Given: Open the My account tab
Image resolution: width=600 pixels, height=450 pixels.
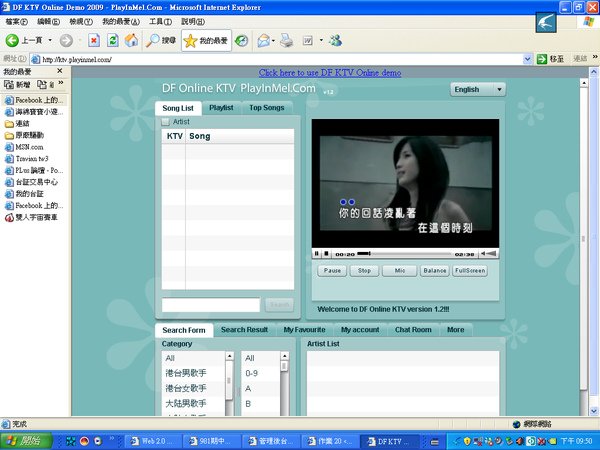Looking at the screenshot, I should tap(360, 330).
